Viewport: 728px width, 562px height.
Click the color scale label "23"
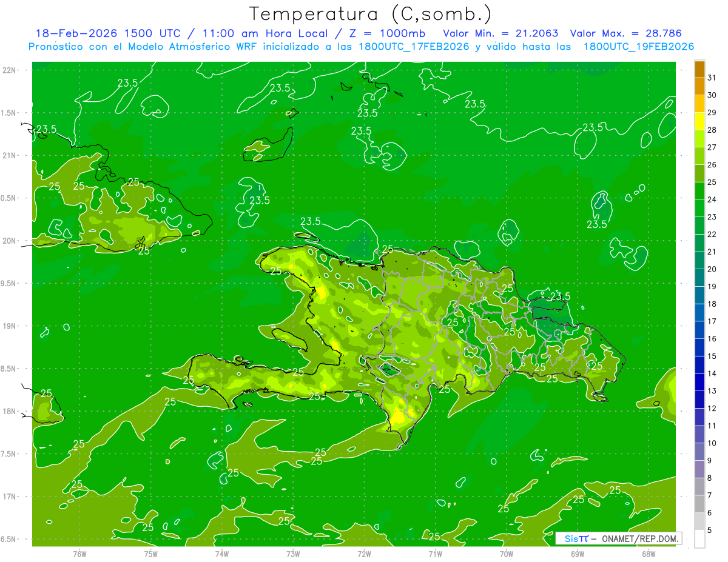click(712, 217)
